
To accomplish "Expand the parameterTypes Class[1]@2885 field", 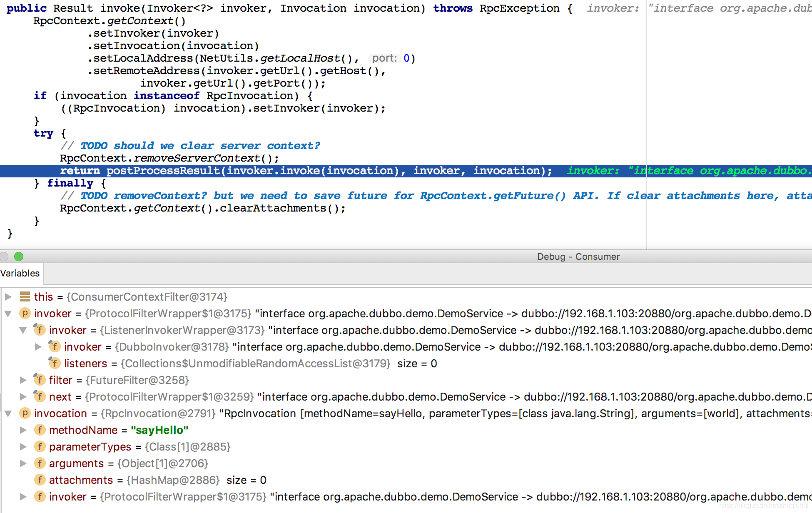I will coord(23,447).
